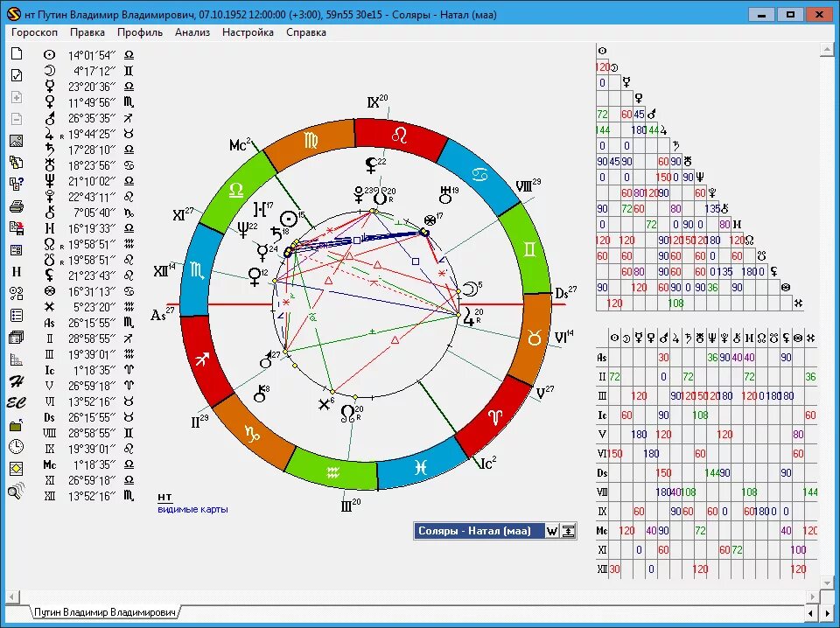The image size is (840, 628).
Task: Click the Venus position 11°49′56″ value
Action: coord(92,102)
